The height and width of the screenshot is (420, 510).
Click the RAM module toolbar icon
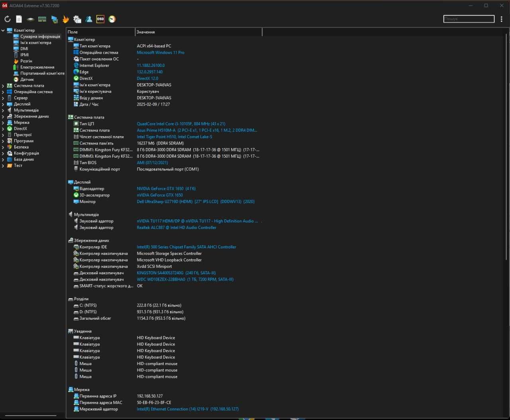(x=42, y=19)
